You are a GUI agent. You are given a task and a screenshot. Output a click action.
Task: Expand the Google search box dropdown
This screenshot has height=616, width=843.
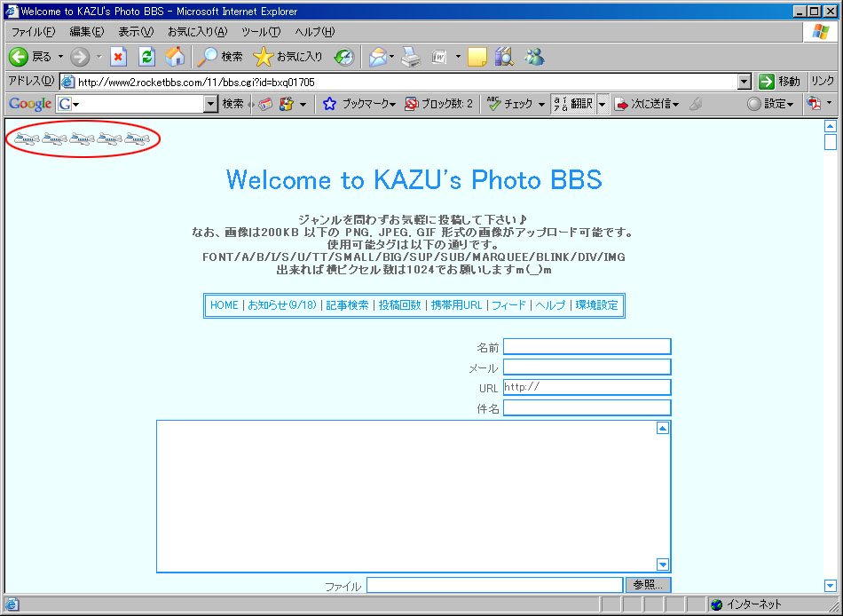(x=210, y=104)
